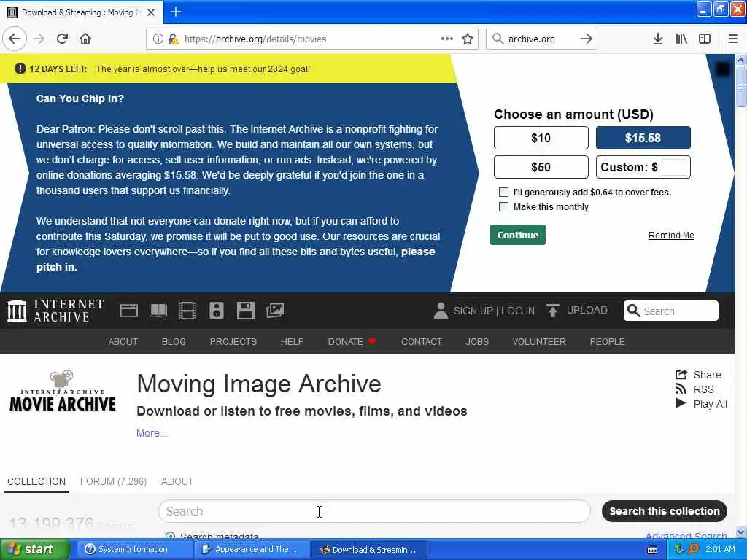This screenshot has width=747, height=560.
Task: Open the Windows start button
Action: [34, 549]
